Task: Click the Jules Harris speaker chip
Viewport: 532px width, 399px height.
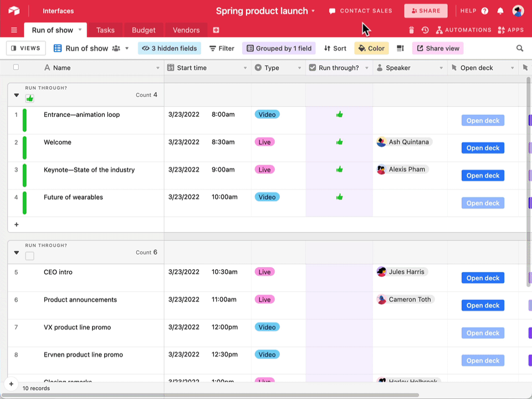Action: (402, 272)
